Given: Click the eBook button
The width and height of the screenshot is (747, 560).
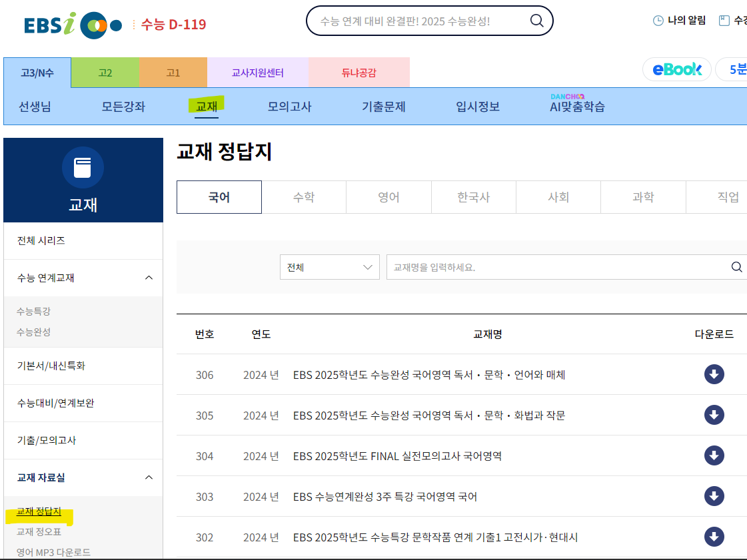Looking at the screenshot, I should [676, 69].
